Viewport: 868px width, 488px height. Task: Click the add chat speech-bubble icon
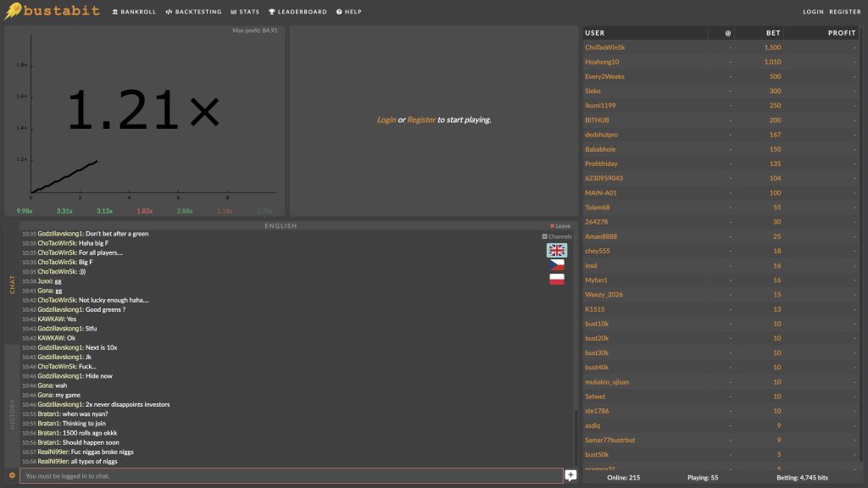coord(570,475)
